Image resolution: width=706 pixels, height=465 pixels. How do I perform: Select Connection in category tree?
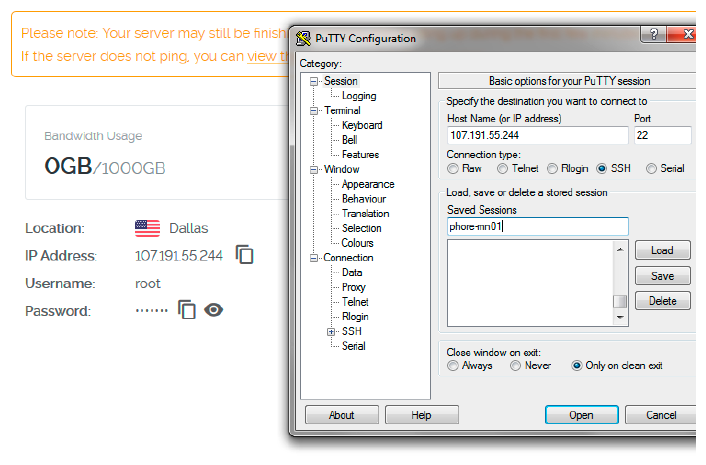(348, 257)
